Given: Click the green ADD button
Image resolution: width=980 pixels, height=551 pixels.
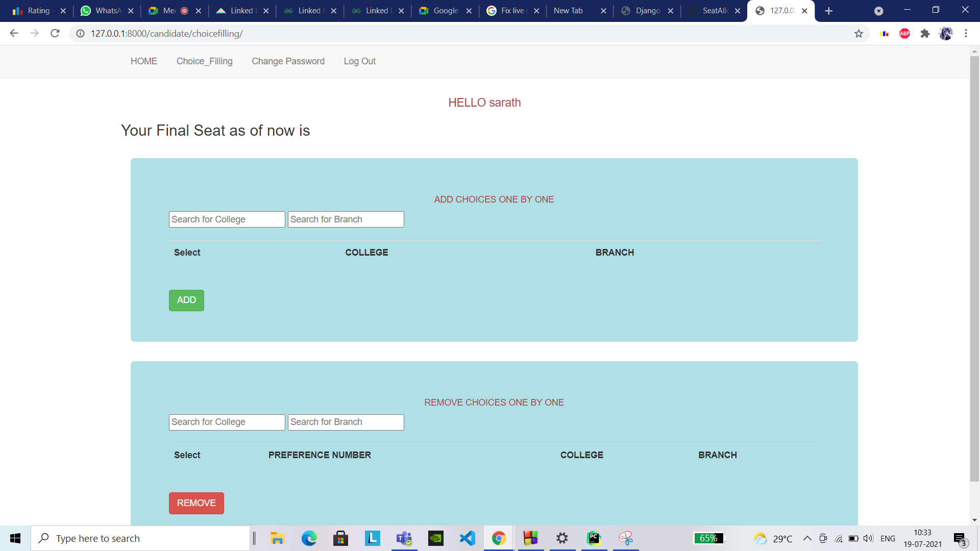Looking at the screenshot, I should click(x=186, y=300).
